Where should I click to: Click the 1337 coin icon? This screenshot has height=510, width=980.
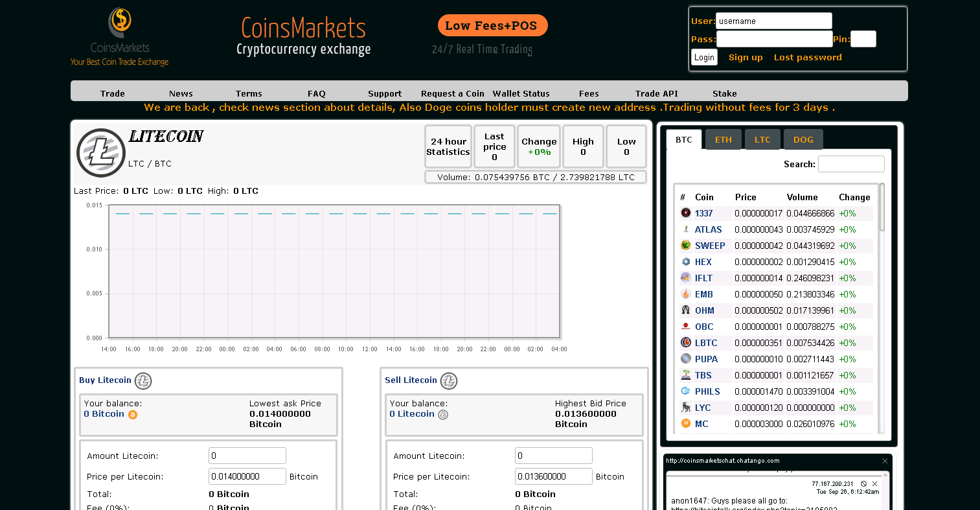pyautogui.click(x=686, y=213)
